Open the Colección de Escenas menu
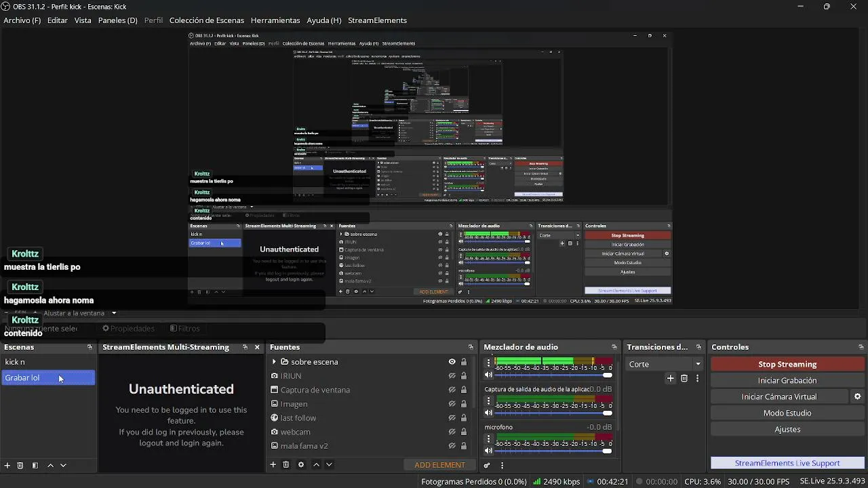The width and height of the screenshot is (868, 488). [x=207, y=20]
